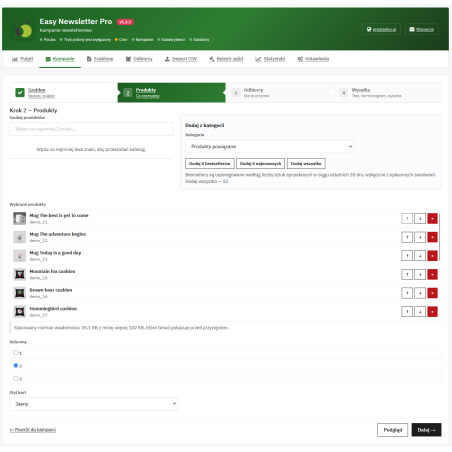Click the step 4 number badge for Wysyłka
452x452 pixels.
344,93
